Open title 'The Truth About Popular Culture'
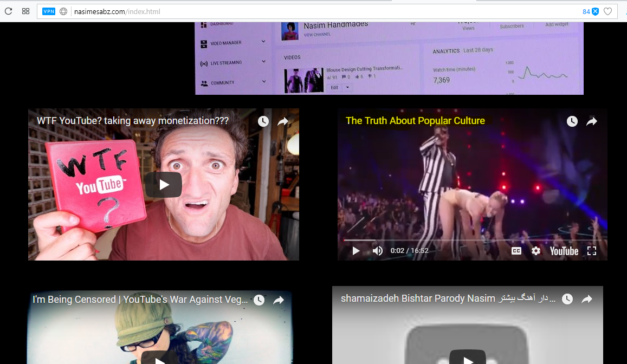Screen dimensions: 627x364 click(415, 121)
